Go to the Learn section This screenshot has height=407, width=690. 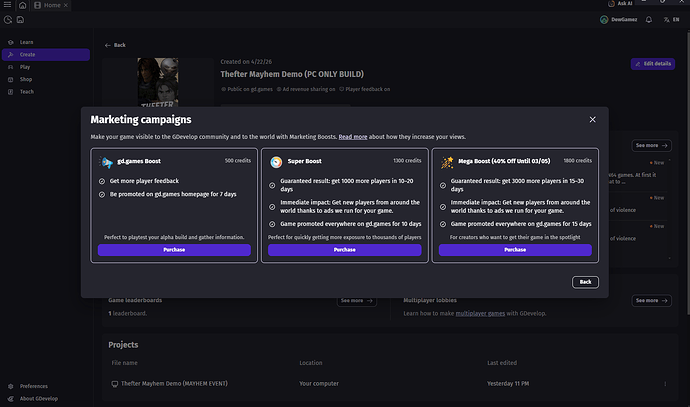(x=46, y=42)
